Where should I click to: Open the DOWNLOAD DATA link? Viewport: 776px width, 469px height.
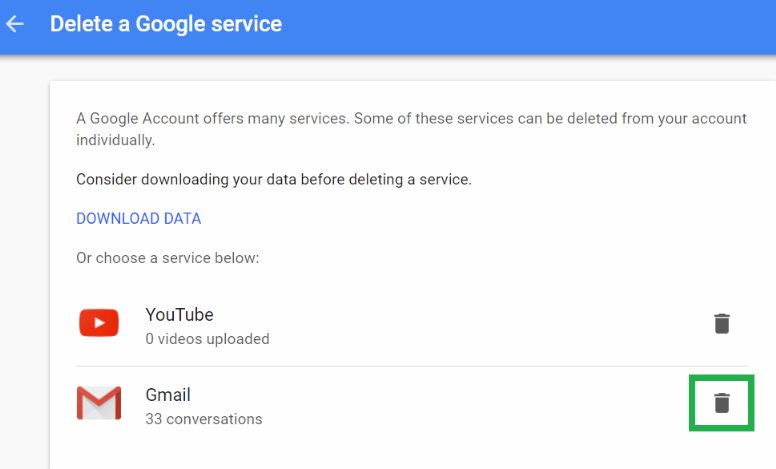tap(139, 218)
